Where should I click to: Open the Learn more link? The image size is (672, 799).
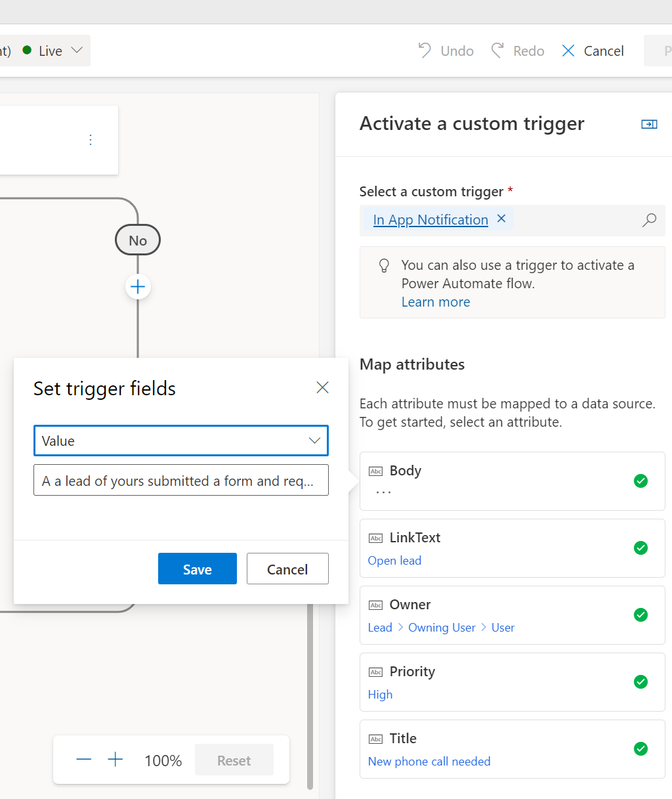coord(436,302)
